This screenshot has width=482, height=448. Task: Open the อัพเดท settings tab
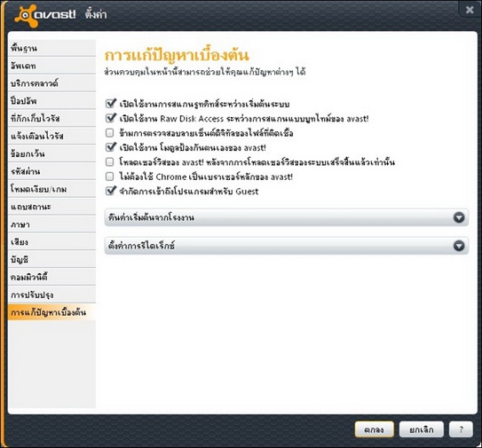pos(52,66)
